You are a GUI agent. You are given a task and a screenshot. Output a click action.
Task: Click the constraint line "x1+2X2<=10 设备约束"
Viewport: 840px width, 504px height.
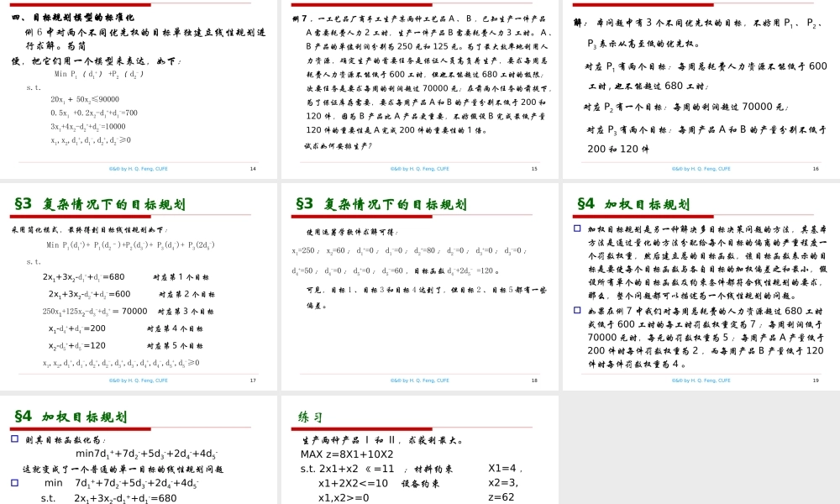point(353,481)
